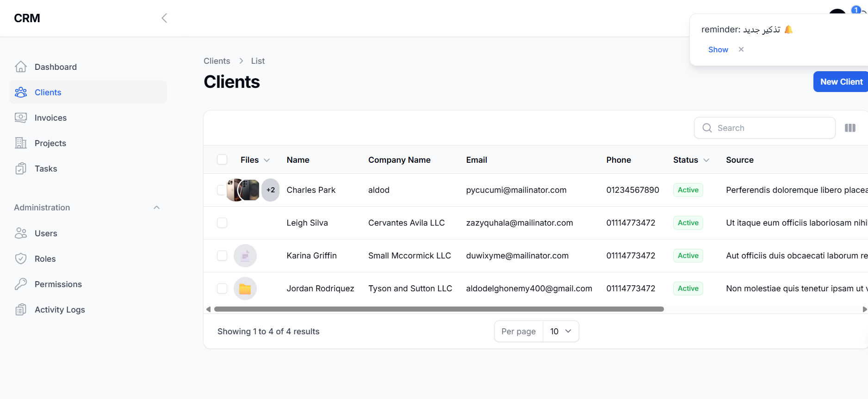
Task: Select the Jordan Rodriquez row checkbox
Action: point(222,289)
